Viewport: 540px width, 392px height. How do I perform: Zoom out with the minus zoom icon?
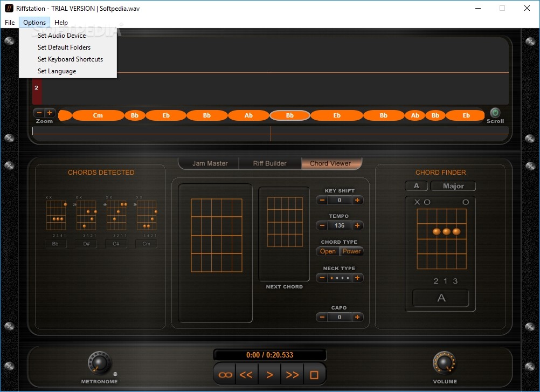(39, 113)
